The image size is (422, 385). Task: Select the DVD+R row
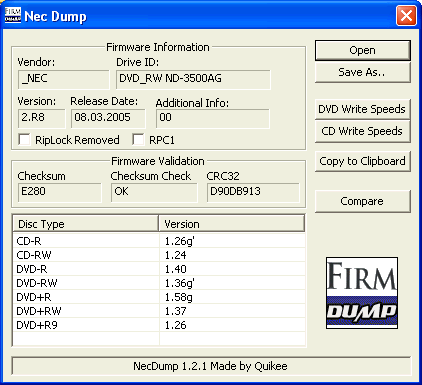click(x=159, y=297)
